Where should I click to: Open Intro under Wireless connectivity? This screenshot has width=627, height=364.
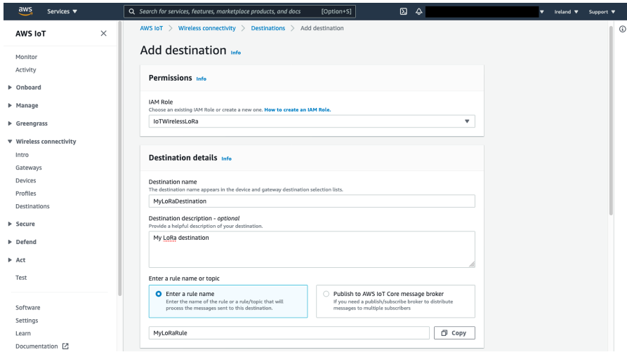click(22, 155)
